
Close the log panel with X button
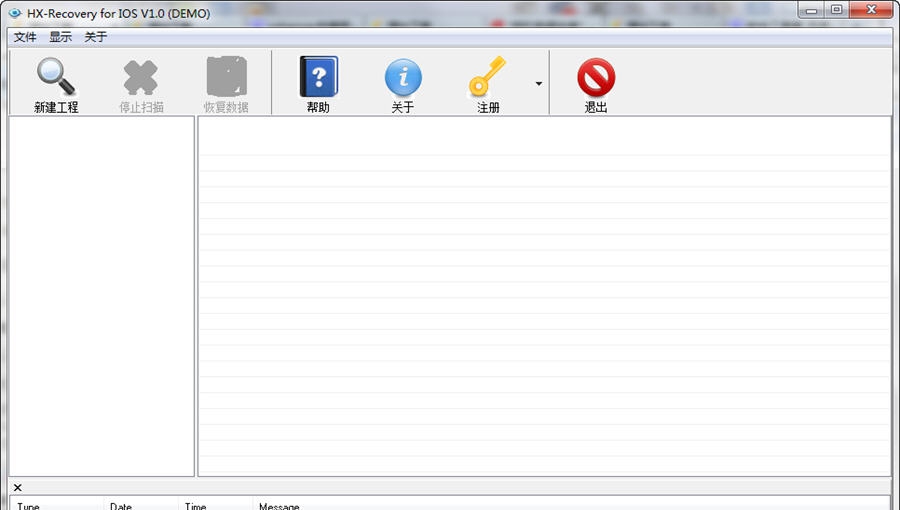click(x=18, y=488)
